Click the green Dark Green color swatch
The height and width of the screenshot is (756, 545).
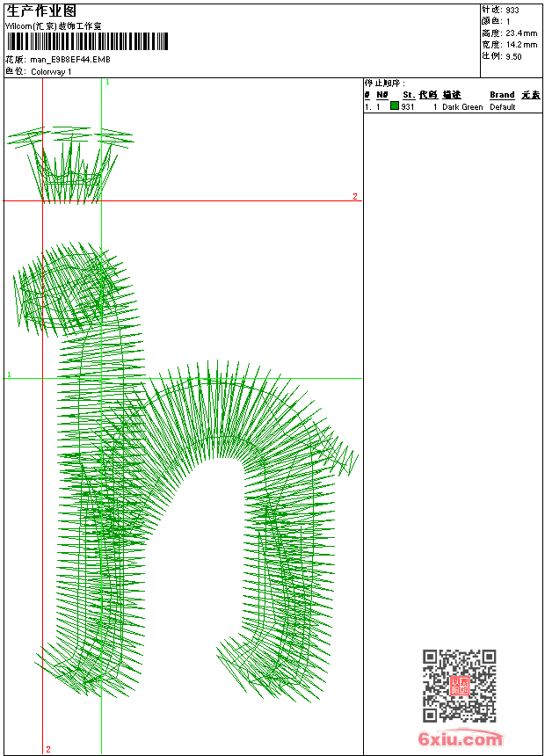point(395,106)
